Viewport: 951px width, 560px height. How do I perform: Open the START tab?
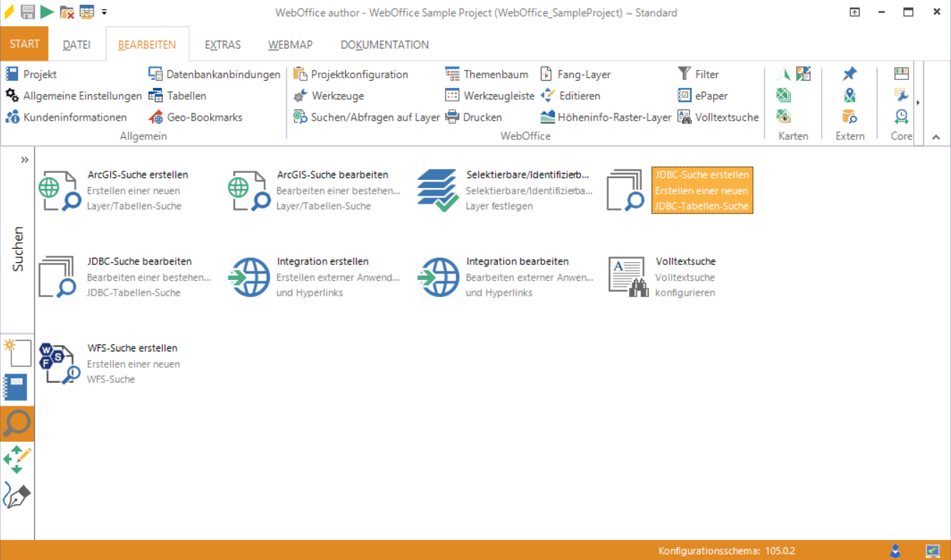click(x=24, y=44)
